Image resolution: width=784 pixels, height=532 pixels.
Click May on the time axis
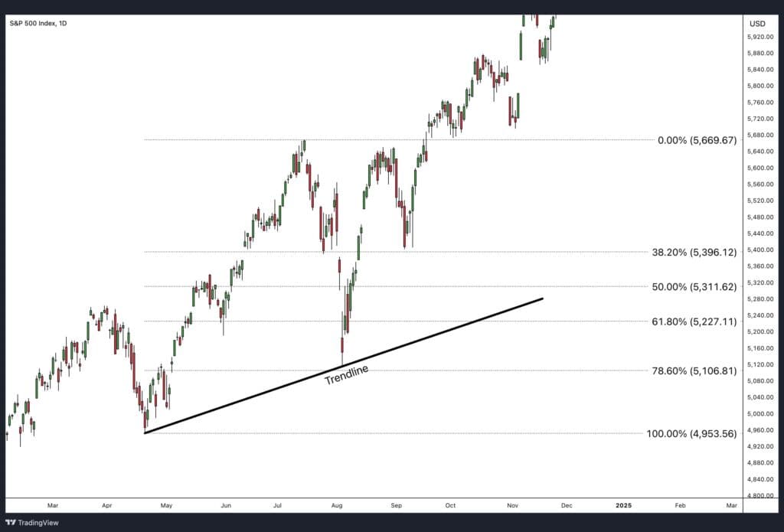pos(166,505)
